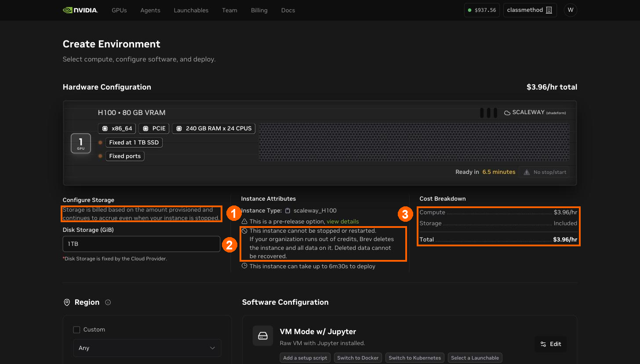The height and width of the screenshot is (364, 640).
Task: Click the 1 GPU count badge
Action: click(81, 143)
